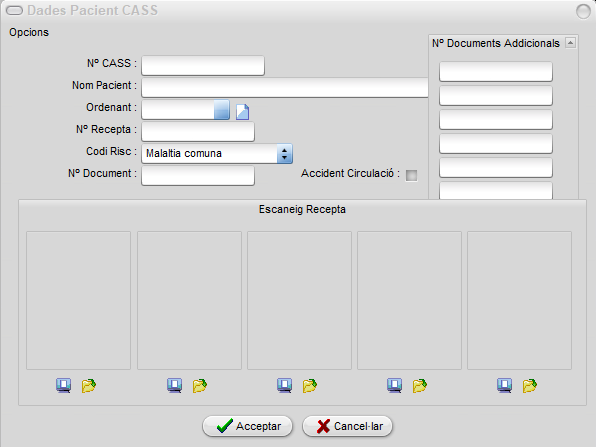Viewport: 596px width, 447px height.
Task: Toggle the Accident Circulació checkbox
Action: tap(411, 175)
